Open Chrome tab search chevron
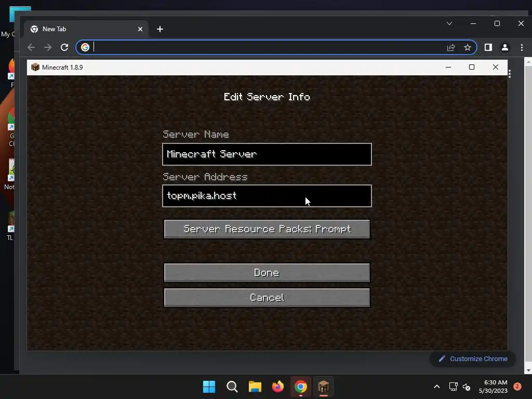Viewport: 532px width, 399px height. 449,23
